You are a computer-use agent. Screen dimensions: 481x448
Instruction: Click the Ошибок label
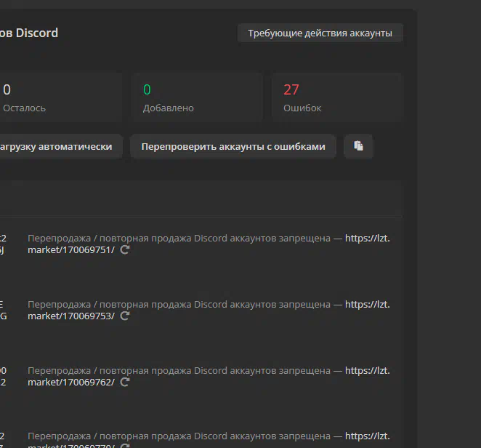point(302,108)
